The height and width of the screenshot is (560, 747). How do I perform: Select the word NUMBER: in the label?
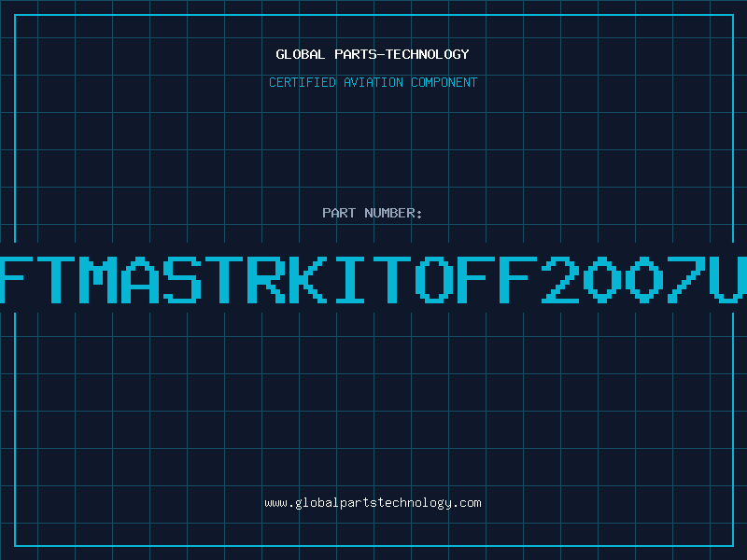(x=393, y=213)
